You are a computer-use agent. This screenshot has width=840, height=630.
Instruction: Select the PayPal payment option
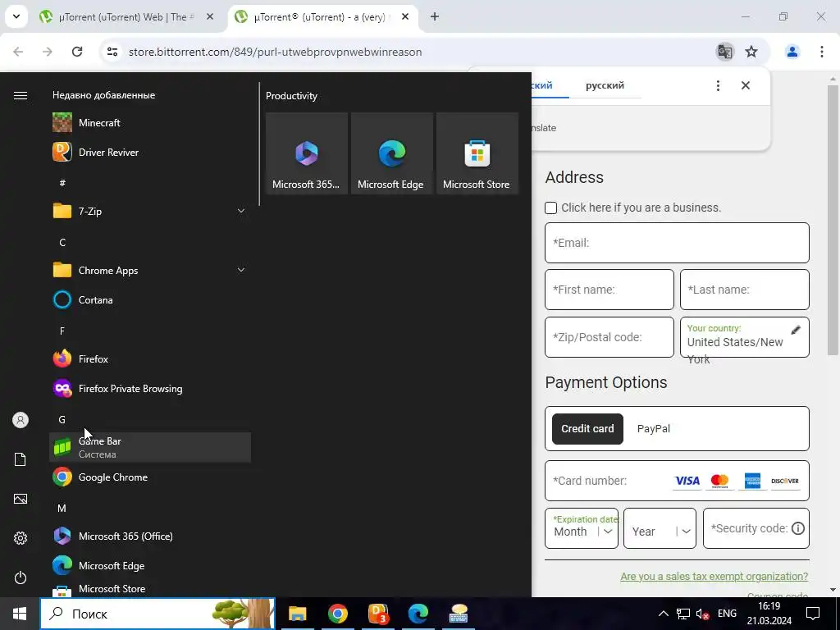(654, 428)
